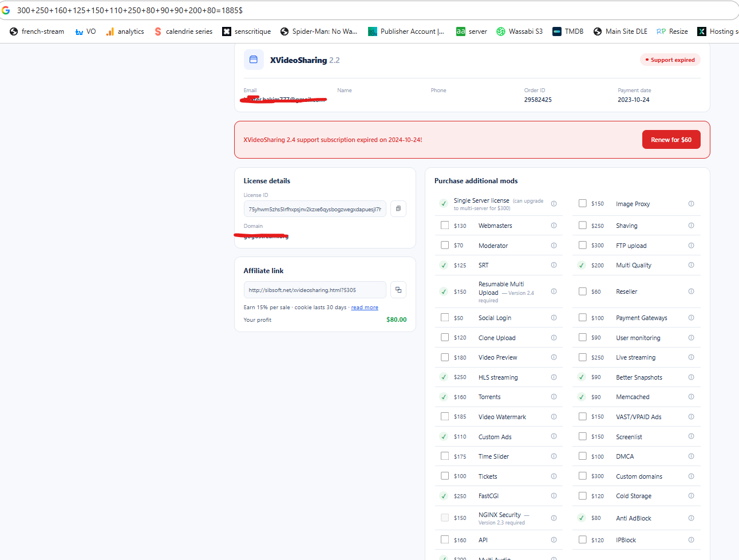Image resolution: width=739 pixels, height=560 pixels.
Task: Show info for Torrents mod
Action: click(554, 397)
